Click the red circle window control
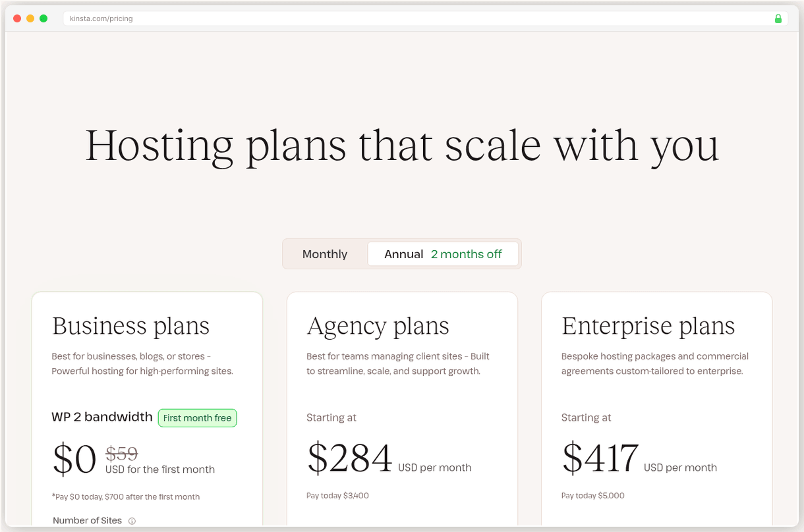Screen dimensions: 804x532 [16, 18]
